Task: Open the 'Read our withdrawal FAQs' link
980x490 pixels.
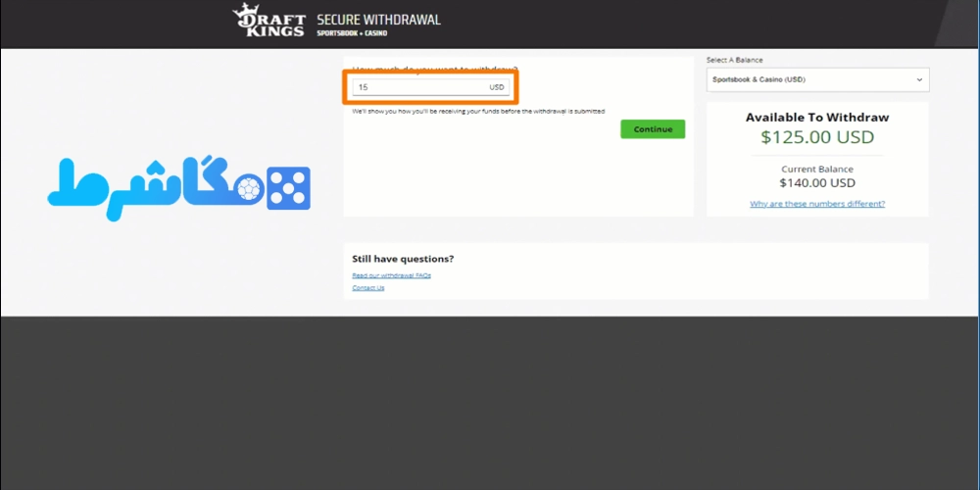Action: [391, 275]
